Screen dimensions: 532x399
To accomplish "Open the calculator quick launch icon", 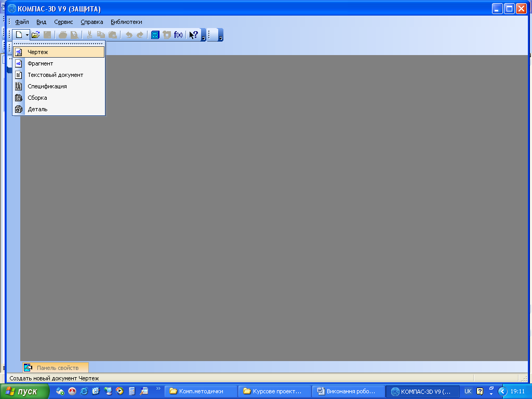I will click(132, 391).
